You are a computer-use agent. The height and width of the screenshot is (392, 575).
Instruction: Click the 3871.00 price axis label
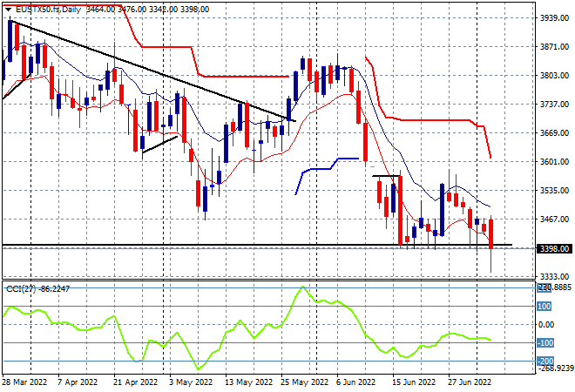pyautogui.click(x=554, y=47)
